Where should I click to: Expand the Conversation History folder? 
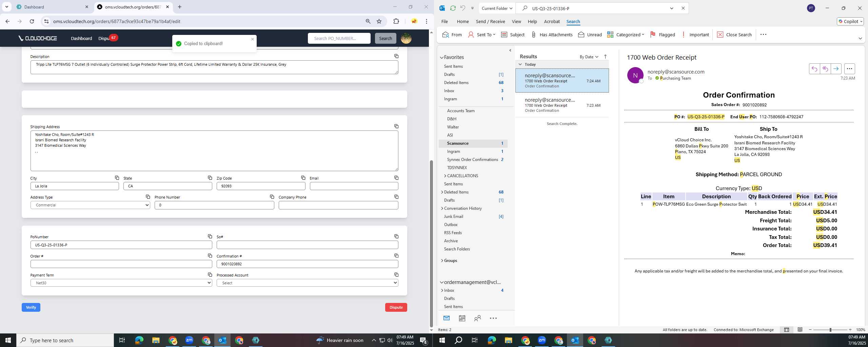click(442, 208)
